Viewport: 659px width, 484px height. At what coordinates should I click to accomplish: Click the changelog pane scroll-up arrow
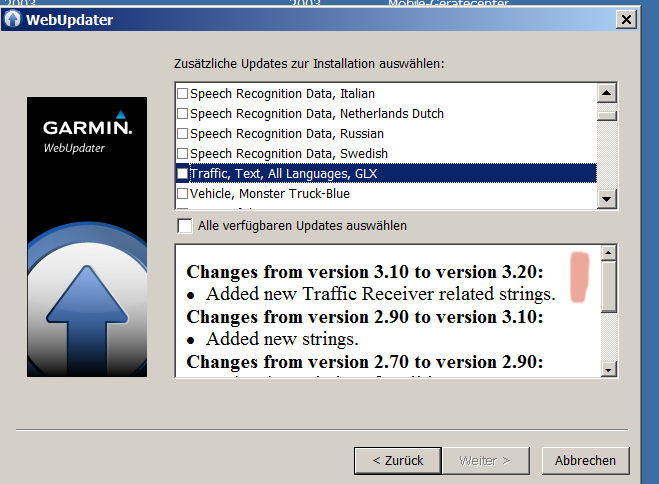pyautogui.click(x=609, y=253)
